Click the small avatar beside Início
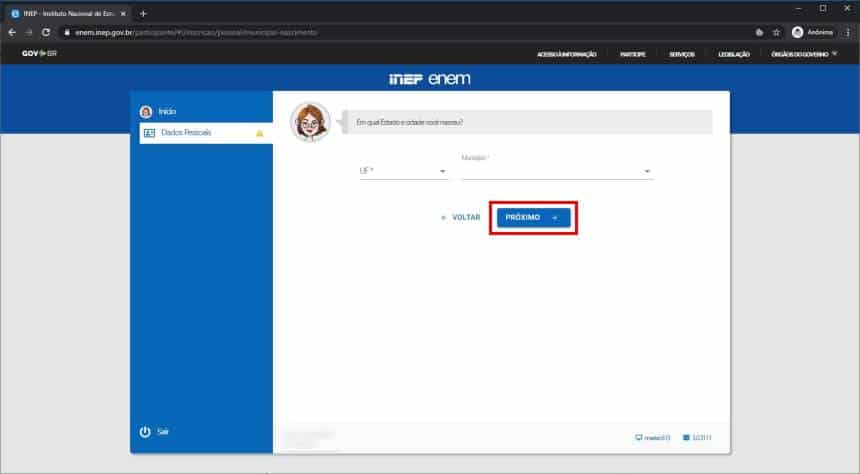This screenshot has height=474, width=860. pos(146,112)
